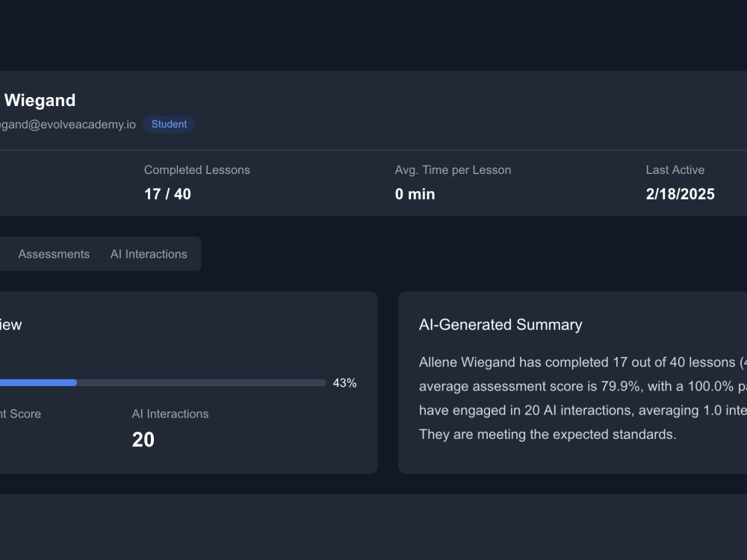The image size is (747, 560).
Task: Click the 2/18/2025 date value
Action: click(x=680, y=194)
